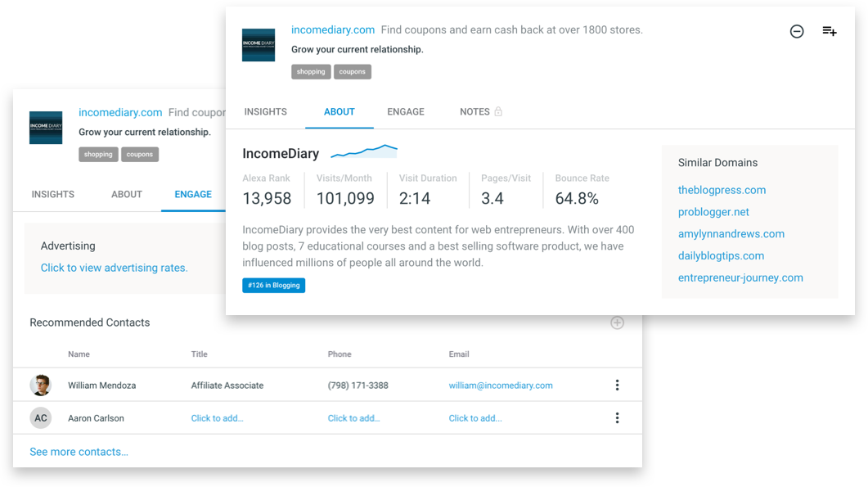Screen dimensions: 868x487
Task: Open similar domain dailyblogtips.com
Action: pos(722,256)
